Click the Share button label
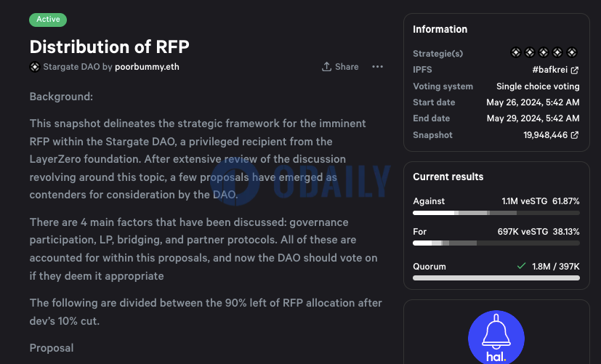 click(x=347, y=67)
